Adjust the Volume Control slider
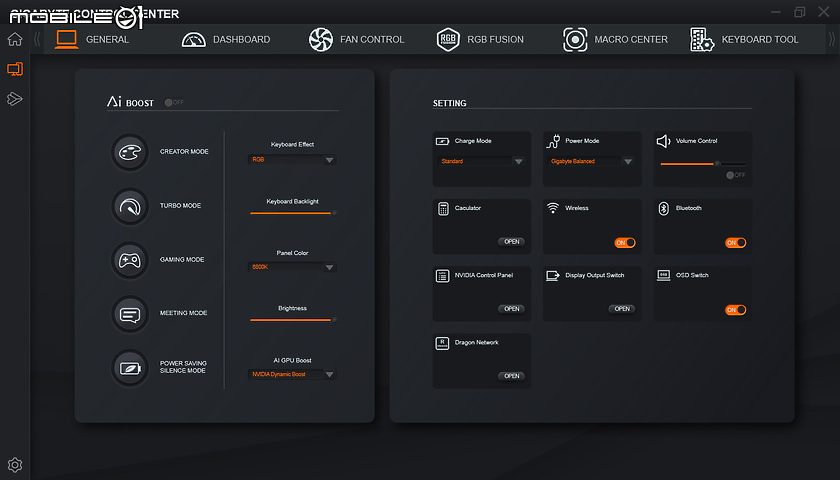Image resolution: width=840 pixels, height=480 pixels. tap(703, 164)
